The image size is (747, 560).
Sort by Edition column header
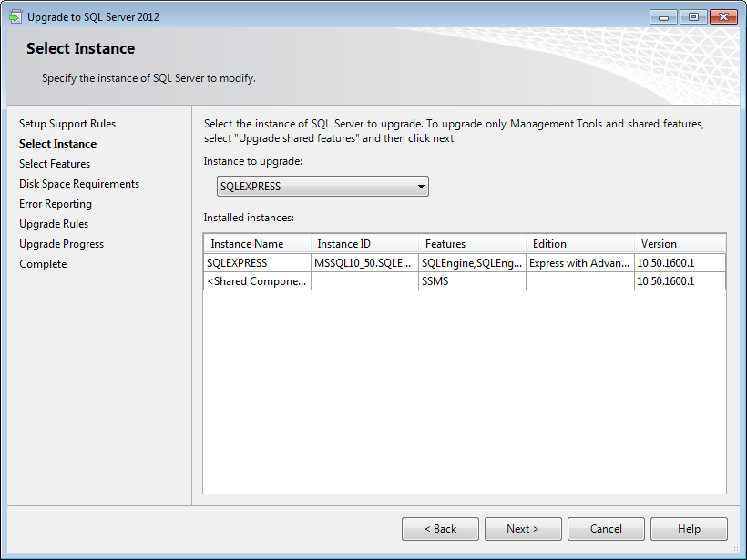(x=579, y=244)
